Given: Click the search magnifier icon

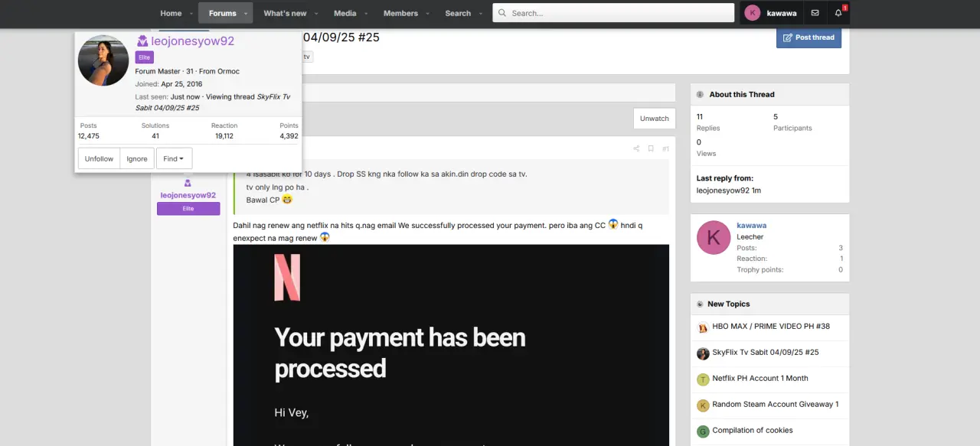Looking at the screenshot, I should (x=502, y=13).
